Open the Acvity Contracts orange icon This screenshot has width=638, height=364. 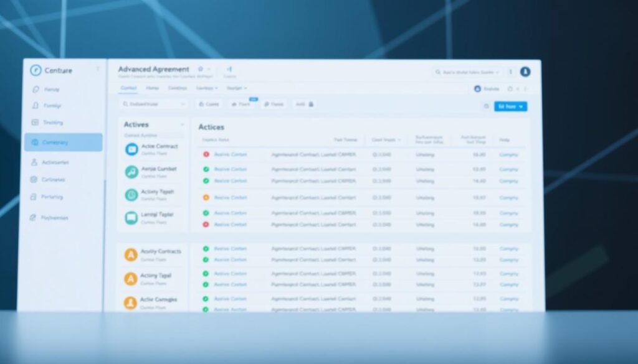click(x=131, y=254)
